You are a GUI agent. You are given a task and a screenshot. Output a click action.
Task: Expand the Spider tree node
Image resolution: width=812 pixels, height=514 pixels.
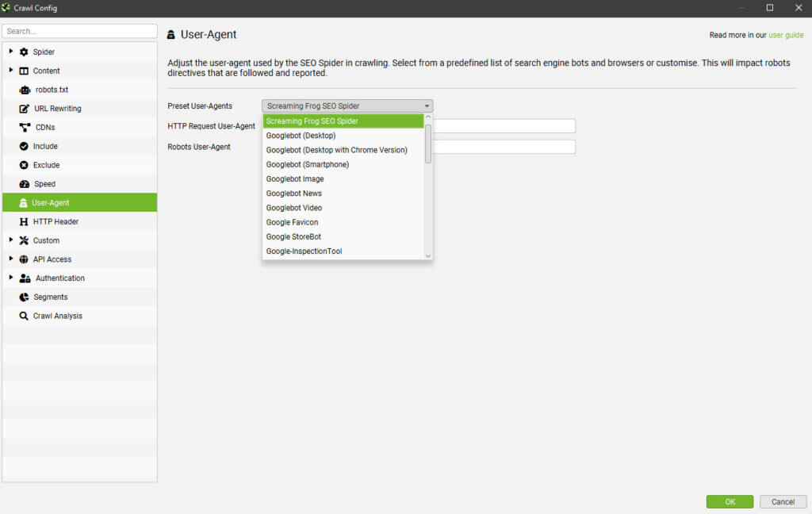click(11, 52)
